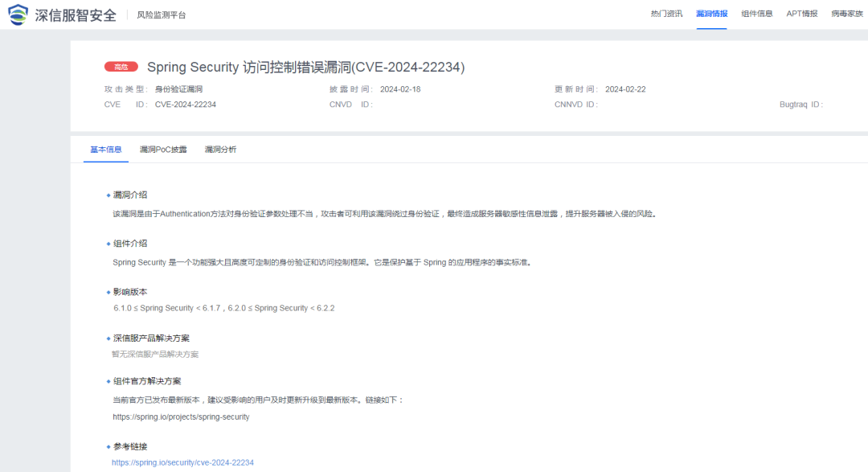Open the 漏洞分析 tab
The height and width of the screenshot is (472, 868).
pos(220,150)
